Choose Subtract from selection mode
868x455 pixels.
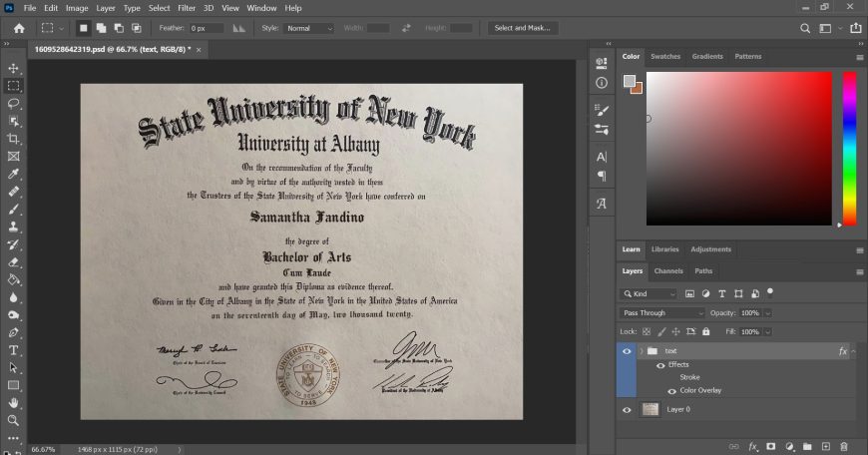[119, 28]
